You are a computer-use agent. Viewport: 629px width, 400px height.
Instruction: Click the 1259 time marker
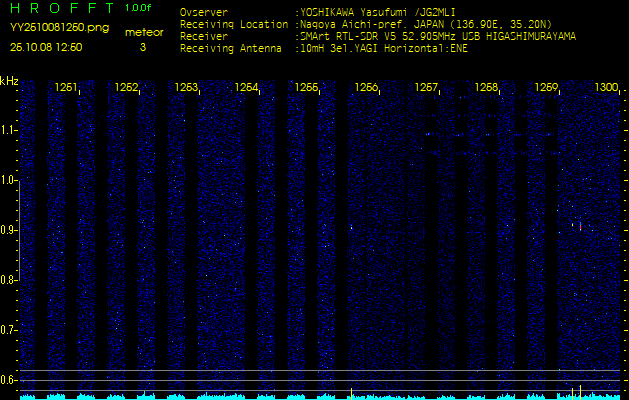(x=546, y=87)
